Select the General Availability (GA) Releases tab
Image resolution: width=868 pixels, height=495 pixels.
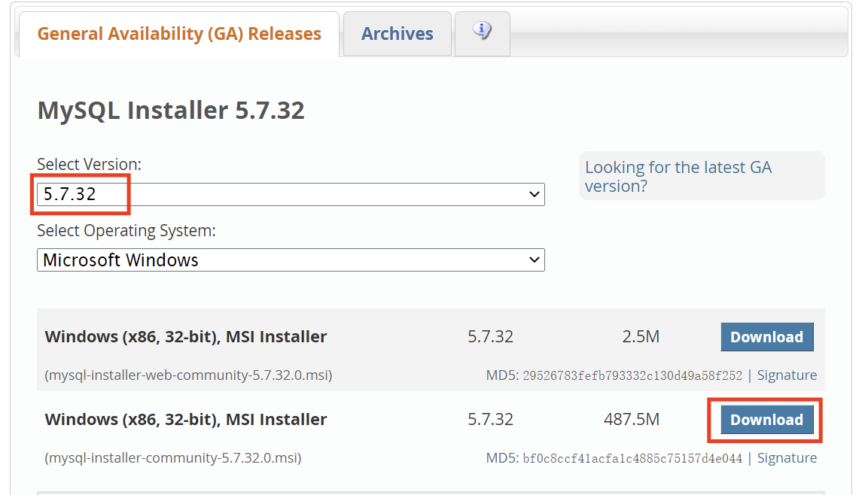(x=179, y=34)
